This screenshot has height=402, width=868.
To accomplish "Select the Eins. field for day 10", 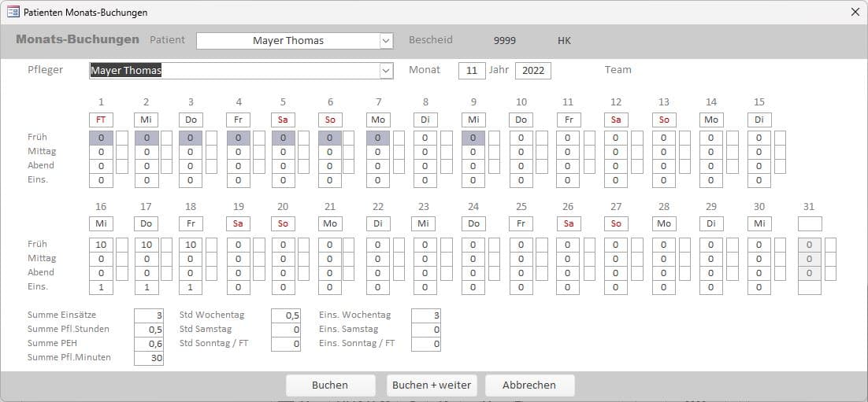I will (x=521, y=181).
